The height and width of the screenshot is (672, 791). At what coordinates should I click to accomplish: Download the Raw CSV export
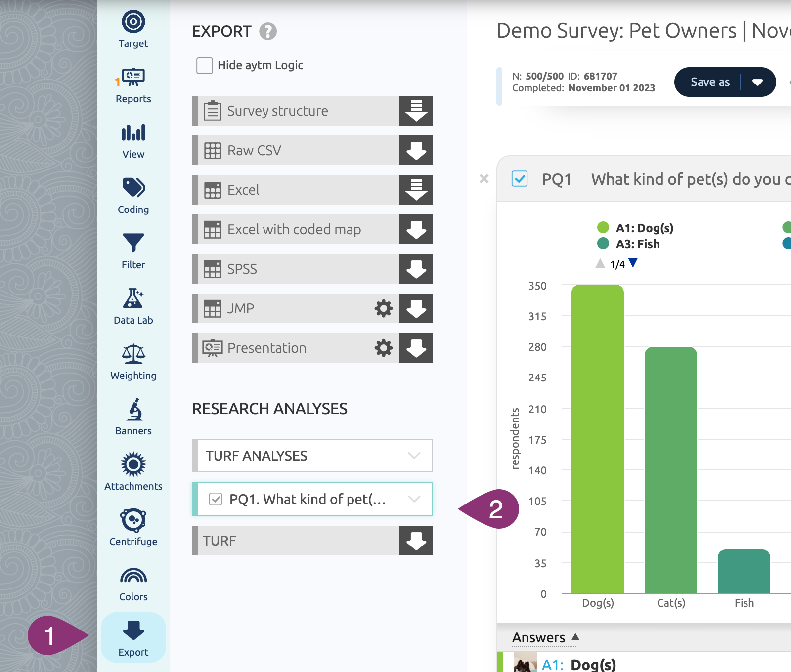416,150
